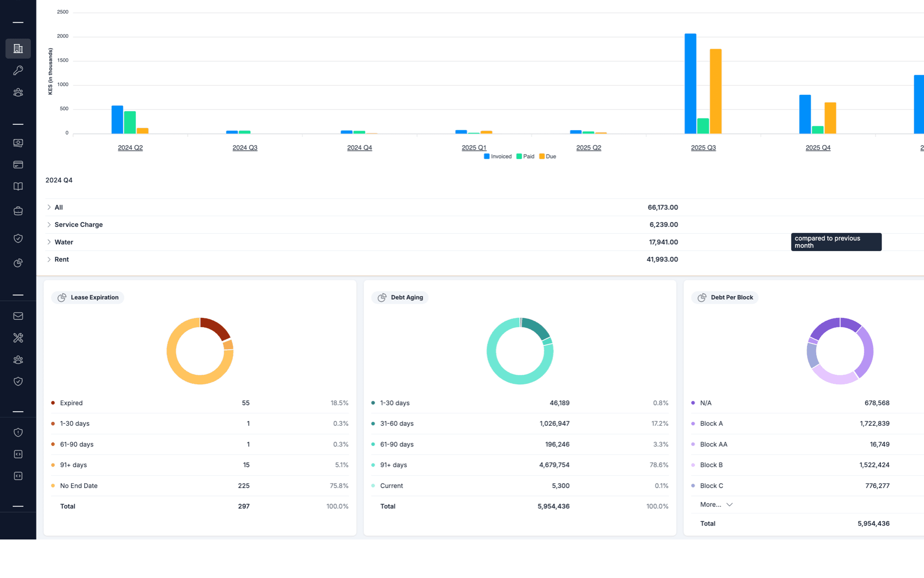Click the pie chart reports icon in sidebar
924x578 pixels.
(x=18, y=263)
